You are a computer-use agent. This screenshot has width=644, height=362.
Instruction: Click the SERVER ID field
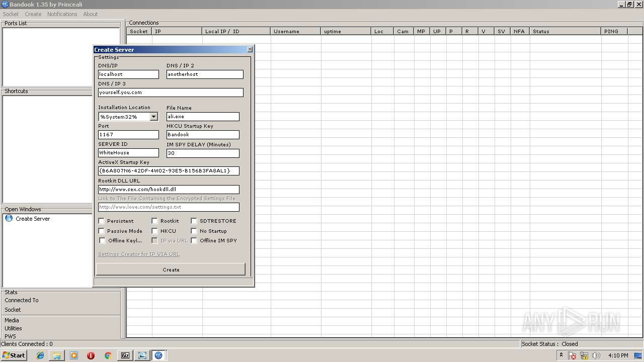click(128, 153)
